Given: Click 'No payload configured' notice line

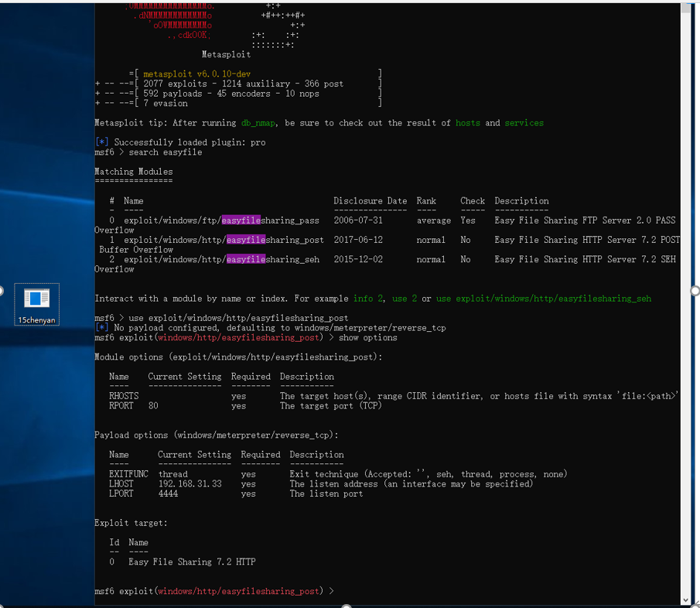Looking at the screenshot, I should pyautogui.click(x=271, y=328).
